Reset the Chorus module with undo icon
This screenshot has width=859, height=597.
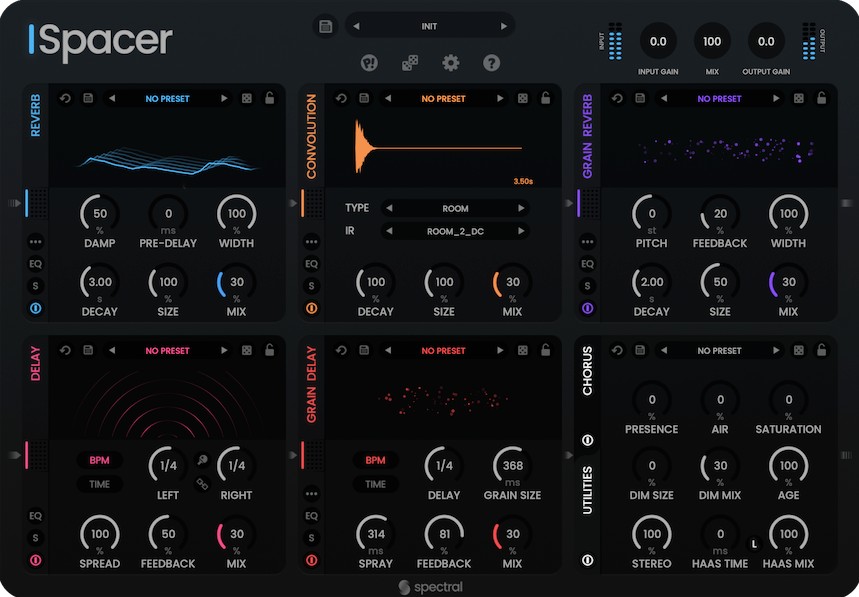tap(617, 351)
